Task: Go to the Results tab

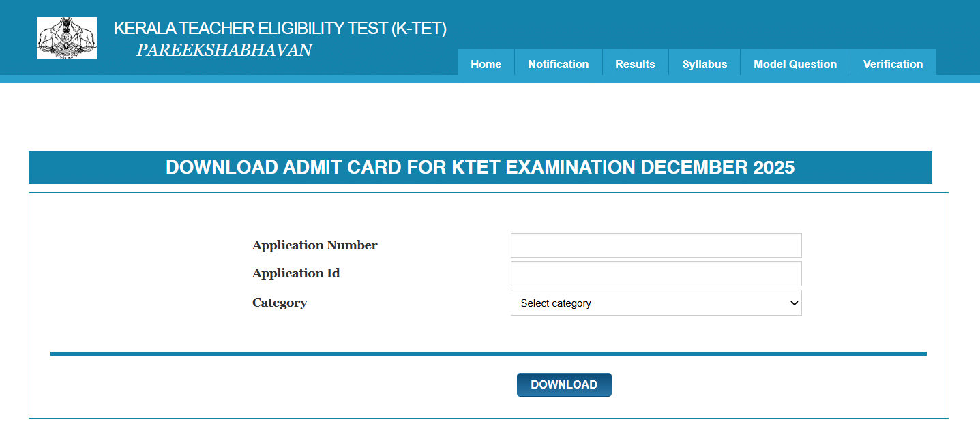Action: click(x=634, y=63)
